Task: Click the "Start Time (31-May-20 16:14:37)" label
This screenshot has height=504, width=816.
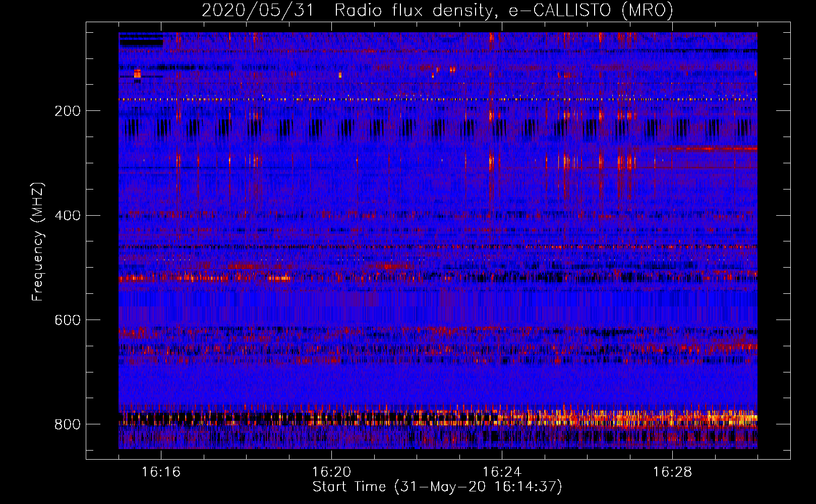Action: pyautogui.click(x=437, y=487)
